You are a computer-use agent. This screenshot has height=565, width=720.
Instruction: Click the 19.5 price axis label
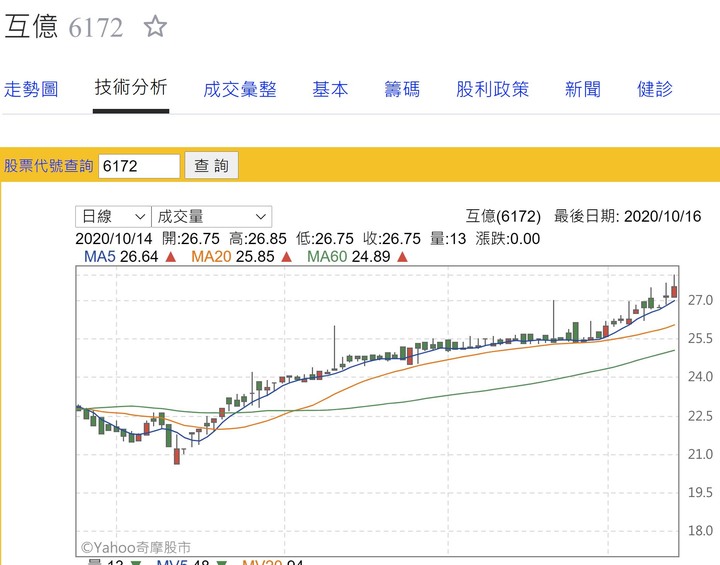coord(700,492)
